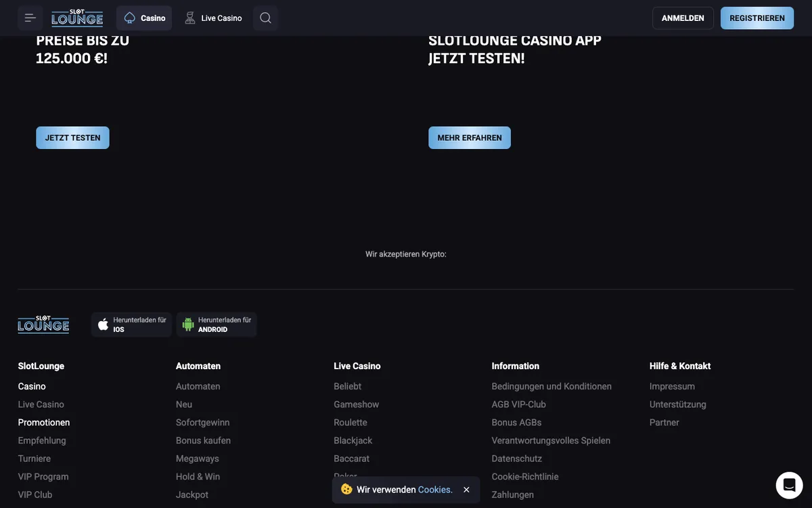Open the Gameshow link
Viewport: 812px width, 508px height.
(x=357, y=404)
